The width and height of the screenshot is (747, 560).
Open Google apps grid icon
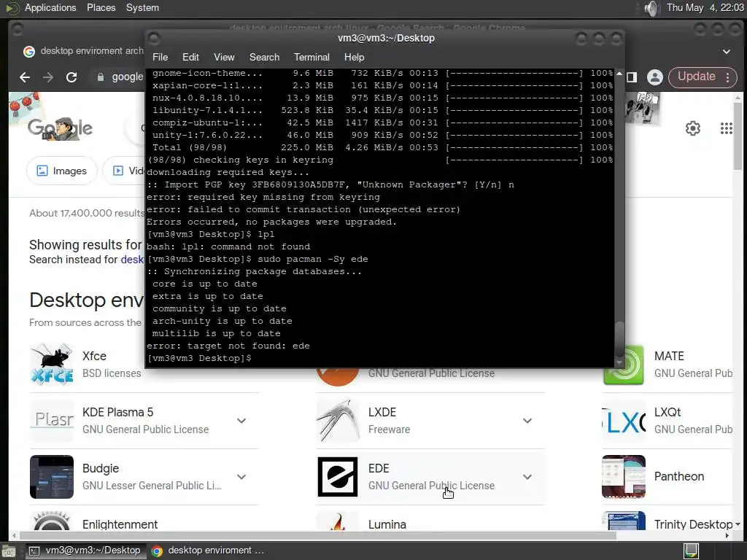pos(726,128)
